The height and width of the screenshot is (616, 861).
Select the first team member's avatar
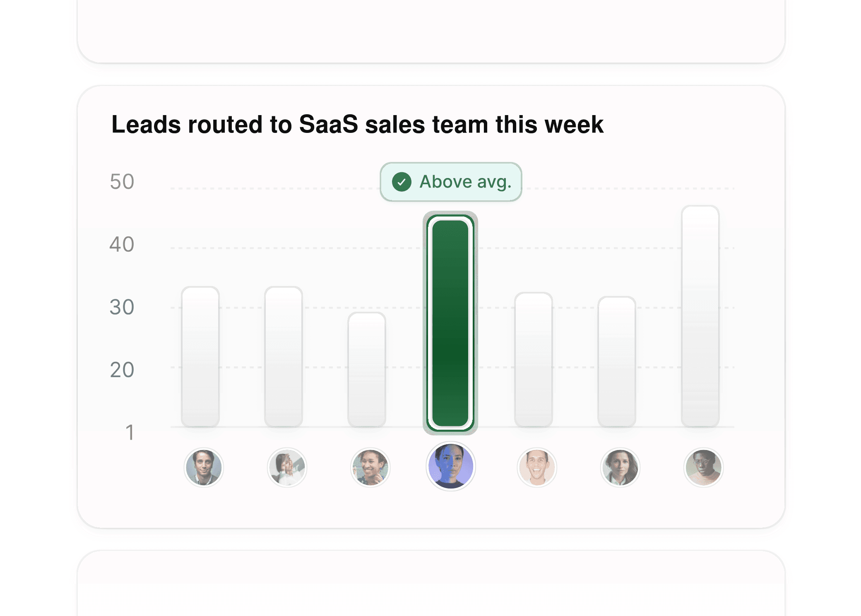pyautogui.click(x=204, y=467)
